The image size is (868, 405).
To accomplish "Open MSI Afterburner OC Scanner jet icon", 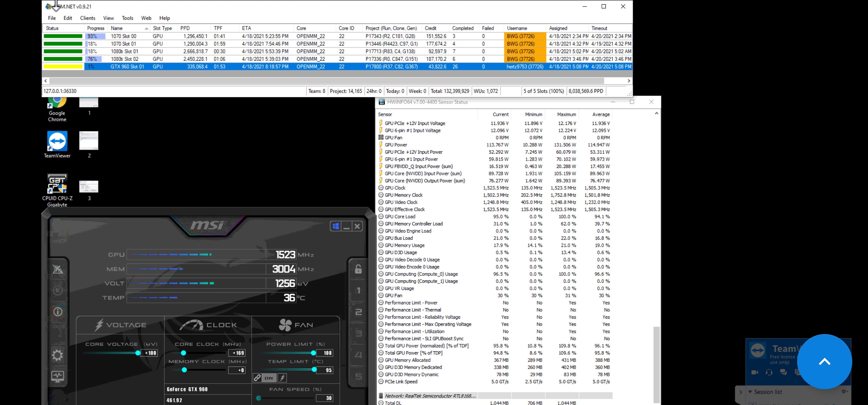I will pos(58,269).
